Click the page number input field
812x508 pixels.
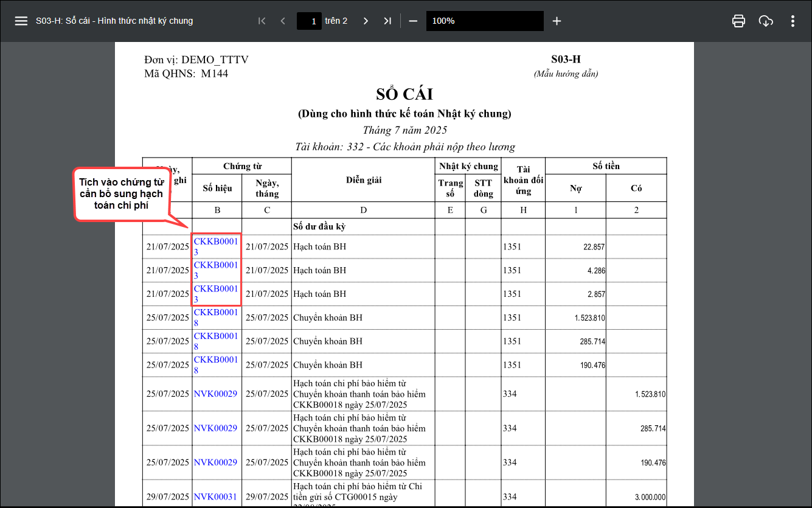pos(309,21)
